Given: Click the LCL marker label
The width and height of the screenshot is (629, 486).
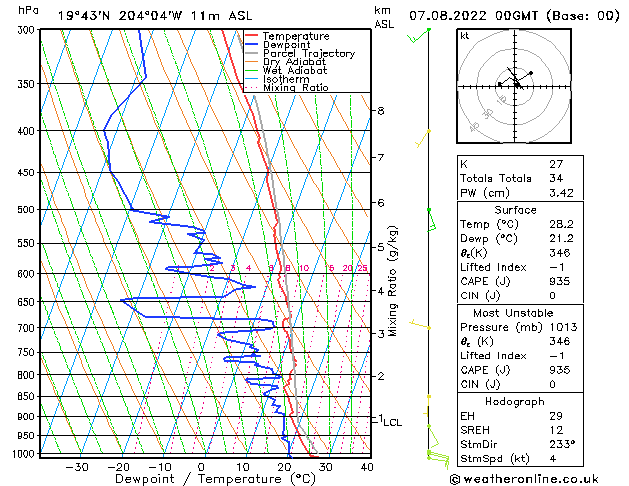Looking at the screenshot, I should 392,423.
